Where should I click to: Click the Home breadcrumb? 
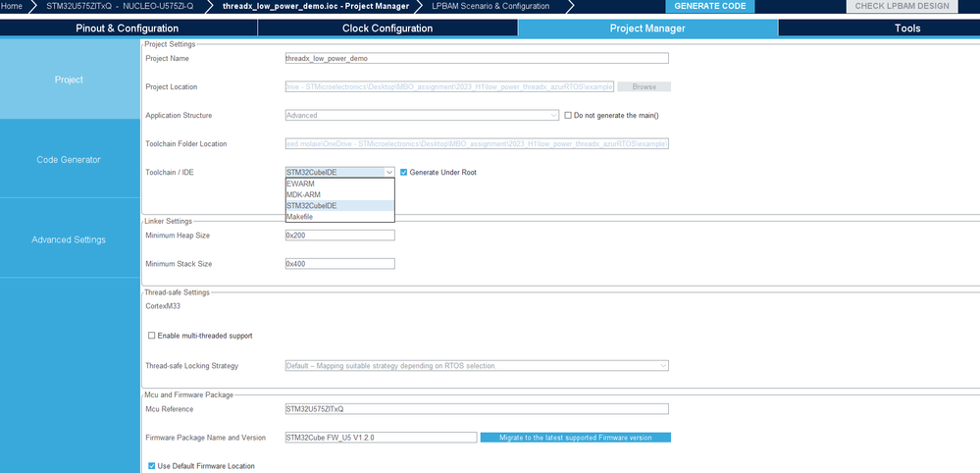[x=12, y=6]
